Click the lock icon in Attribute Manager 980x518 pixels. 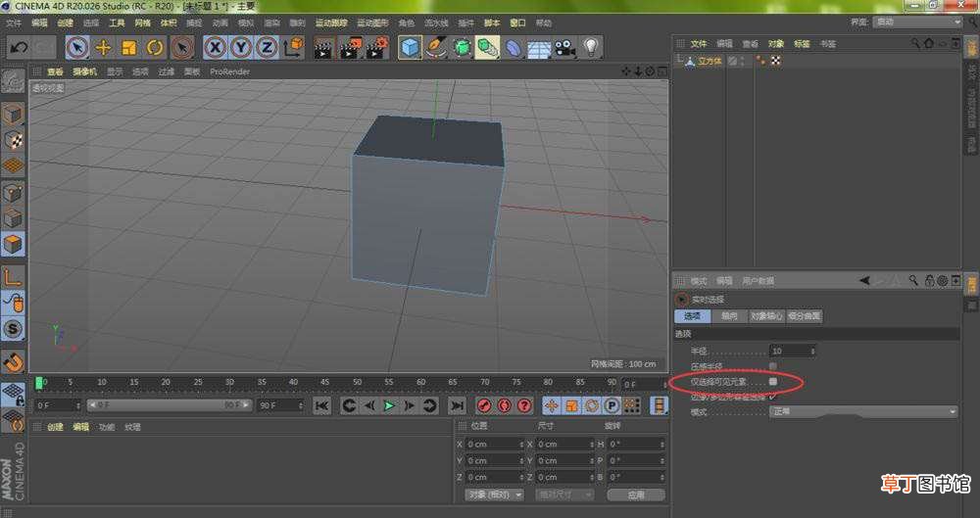coord(929,281)
